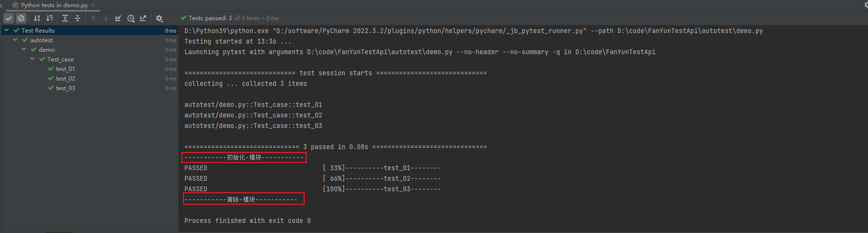The image size is (868, 233).
Task: Select the Python tests in demo.py tab
Action: pos(54,5)
